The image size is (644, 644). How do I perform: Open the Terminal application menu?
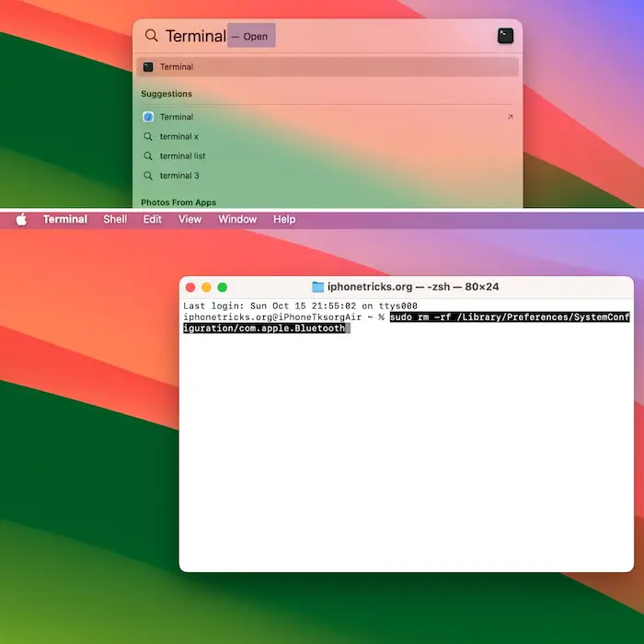coord(65,219)
